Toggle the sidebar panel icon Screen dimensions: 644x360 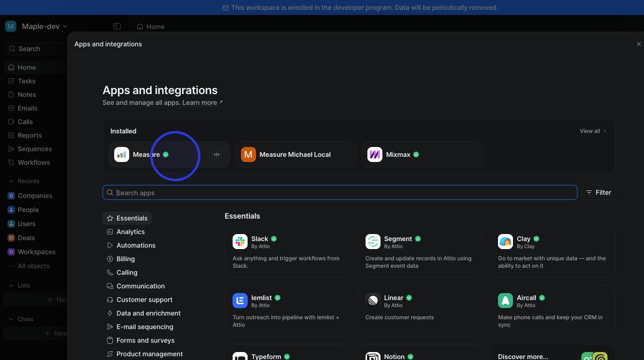[117, 26]
